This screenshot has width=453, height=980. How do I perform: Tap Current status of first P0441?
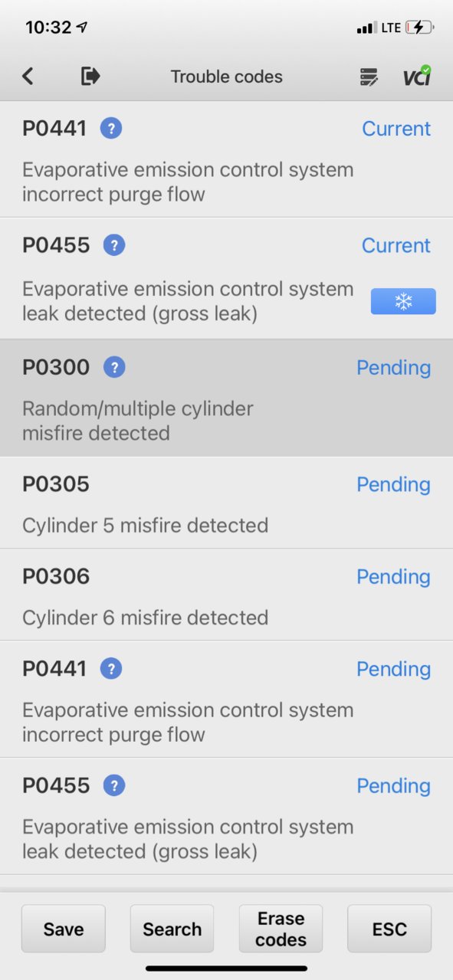click(x=396, y=129)
